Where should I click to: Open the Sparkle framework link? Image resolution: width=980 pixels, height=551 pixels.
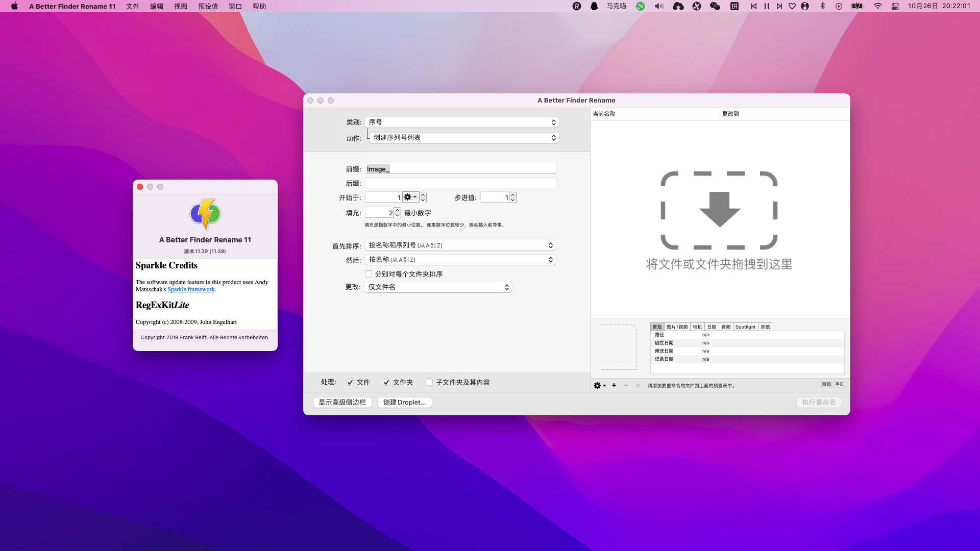point(191,289)
